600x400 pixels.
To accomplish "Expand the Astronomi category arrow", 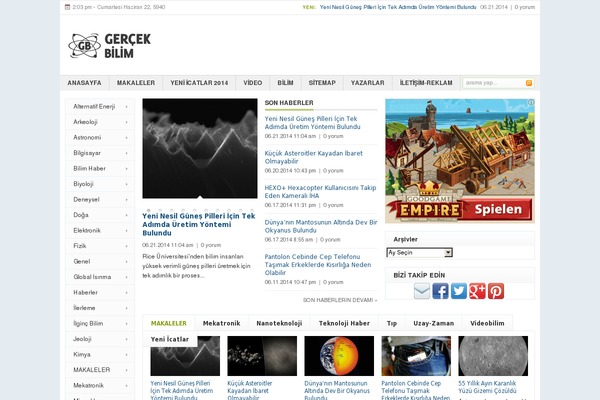I will click(127, 138).
